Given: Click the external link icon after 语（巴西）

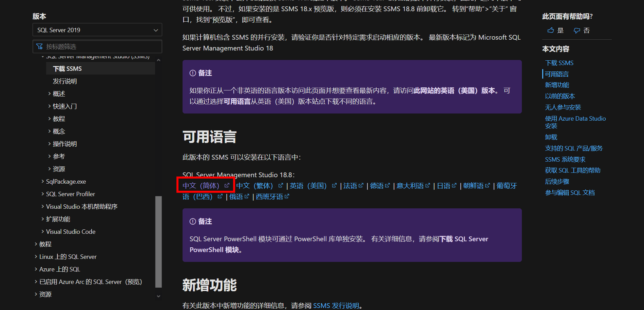Looking at the screenshot, I should [220, 196].
